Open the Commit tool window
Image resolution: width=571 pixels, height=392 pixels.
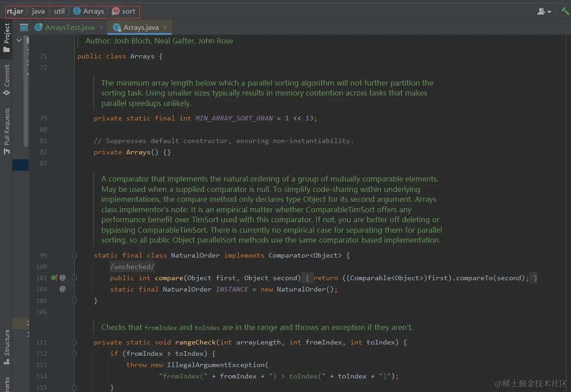point(6,80)
